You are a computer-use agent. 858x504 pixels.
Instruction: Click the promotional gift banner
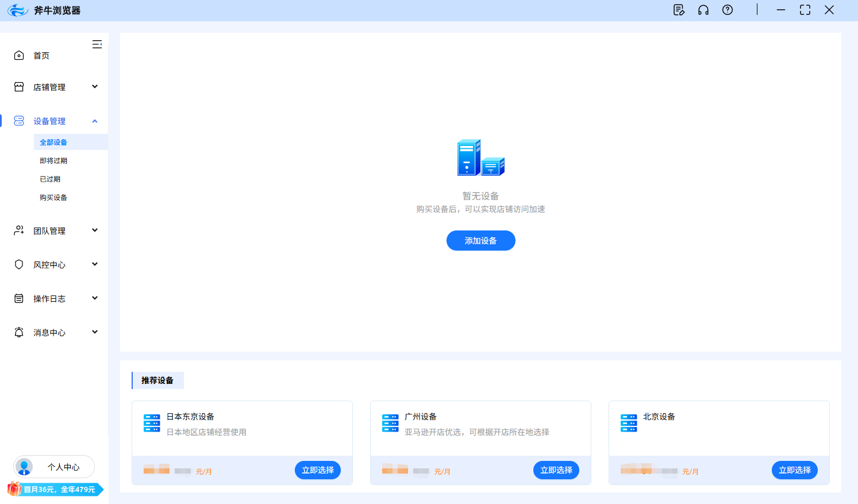click(55, 489)
